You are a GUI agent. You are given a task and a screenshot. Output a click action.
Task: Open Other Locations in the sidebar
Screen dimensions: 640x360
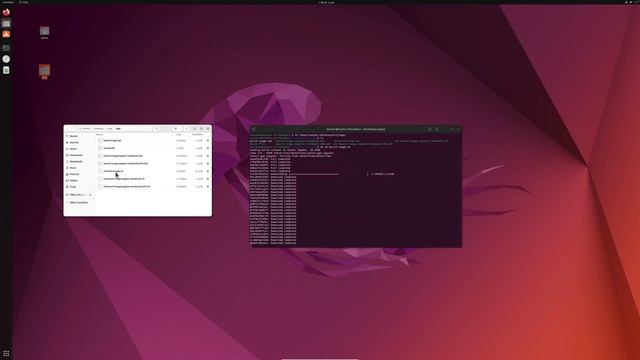78,202
